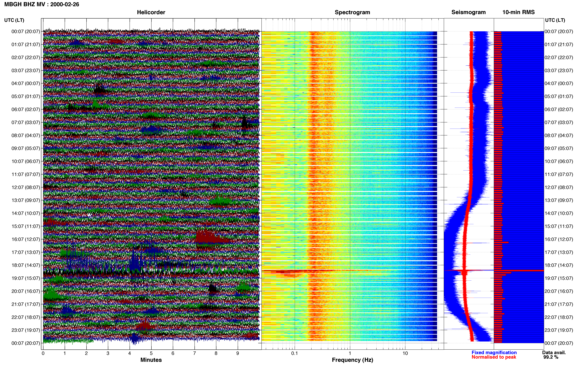Click the title 'MBGH BHZ MV : 2000-02-26'
Image resolution: width=588 pixels, height=368 pixels.
42,4
